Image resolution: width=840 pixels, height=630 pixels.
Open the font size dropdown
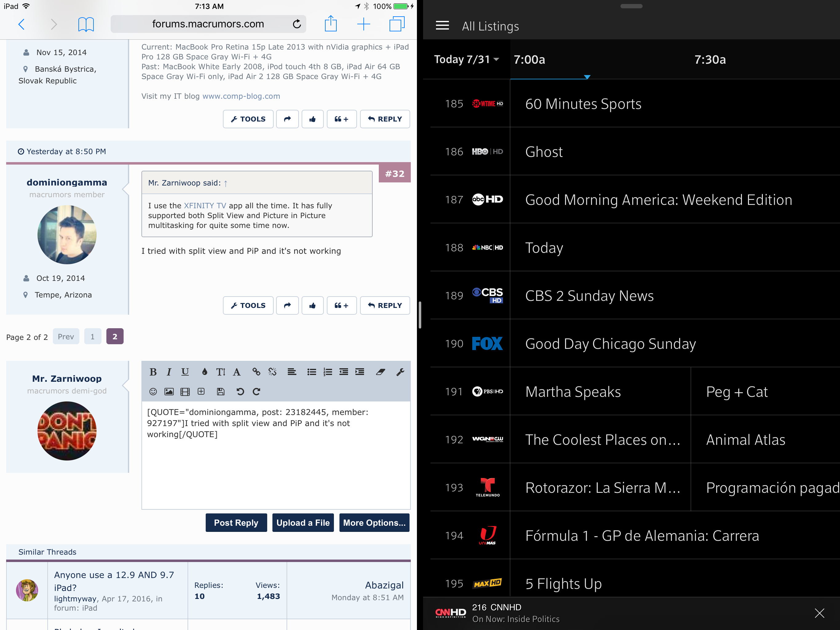[x=221, y=372]
